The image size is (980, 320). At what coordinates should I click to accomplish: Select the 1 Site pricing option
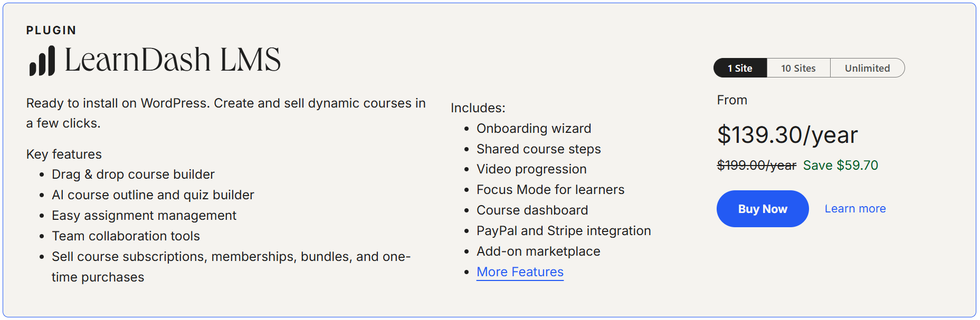click(x=739, y=67)
